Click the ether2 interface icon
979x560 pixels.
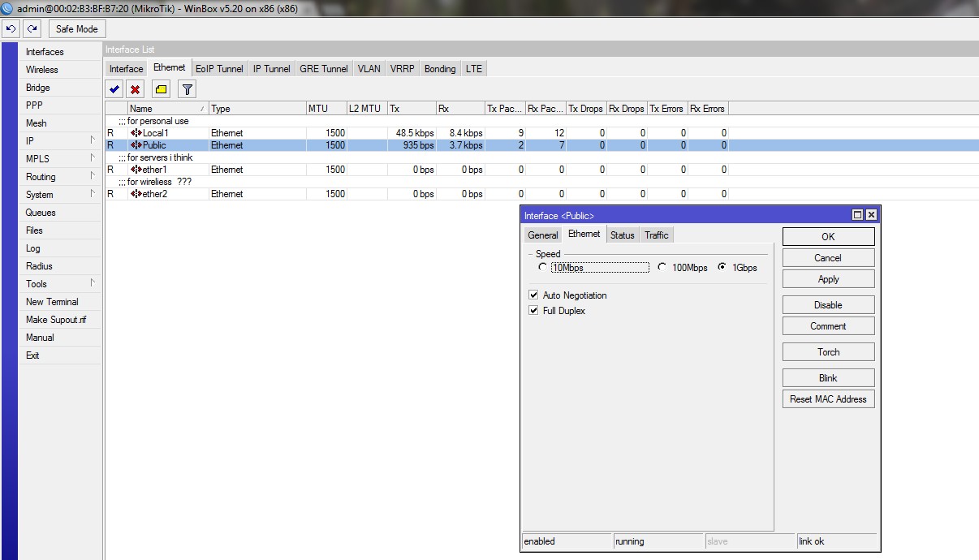136,194
